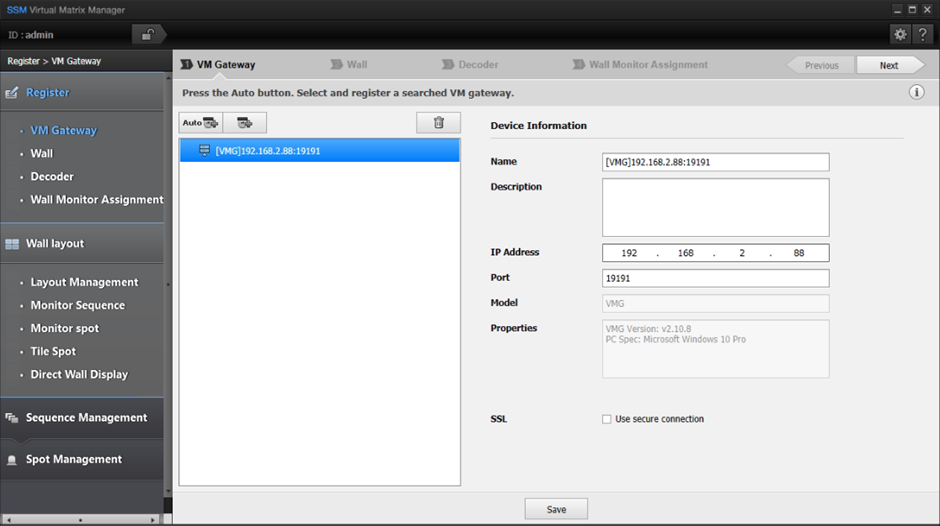
Task: Click the Register section pencil icon
Action: click(x=11, y=93)
